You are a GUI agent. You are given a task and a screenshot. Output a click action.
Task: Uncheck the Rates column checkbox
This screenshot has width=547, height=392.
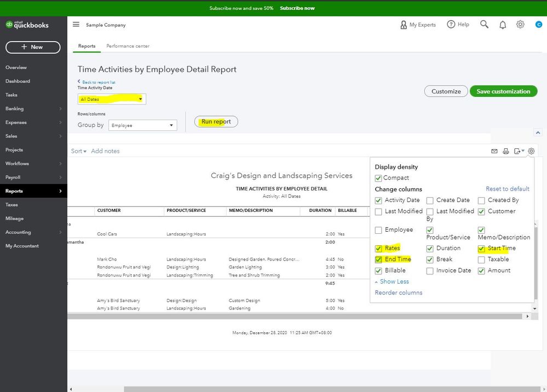[x=378, y=249]
